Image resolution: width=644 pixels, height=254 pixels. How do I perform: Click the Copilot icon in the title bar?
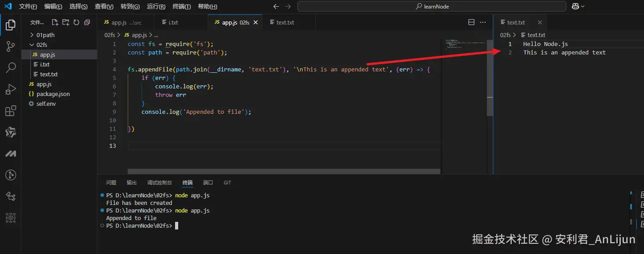(576, 6)
